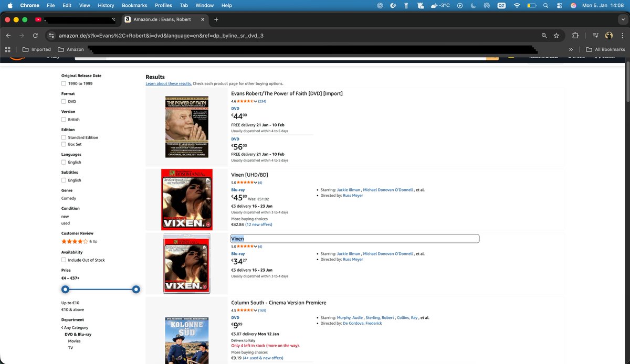Screen dimensions: 630x364
Task: Click the play circle icon in menu bar
Action: tap(460, 5)
